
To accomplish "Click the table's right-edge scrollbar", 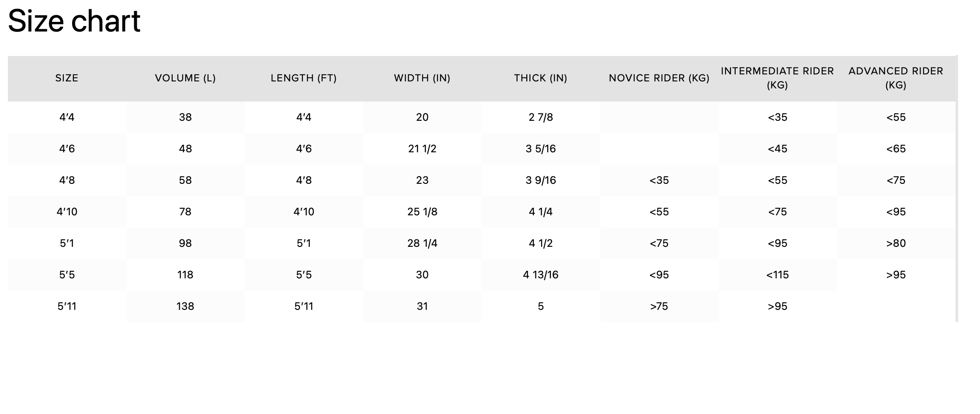I will coord(957,188).
